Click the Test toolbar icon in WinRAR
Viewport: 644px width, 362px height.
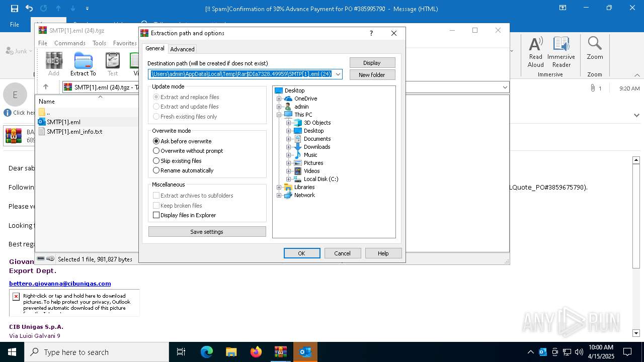pos(113,64)
